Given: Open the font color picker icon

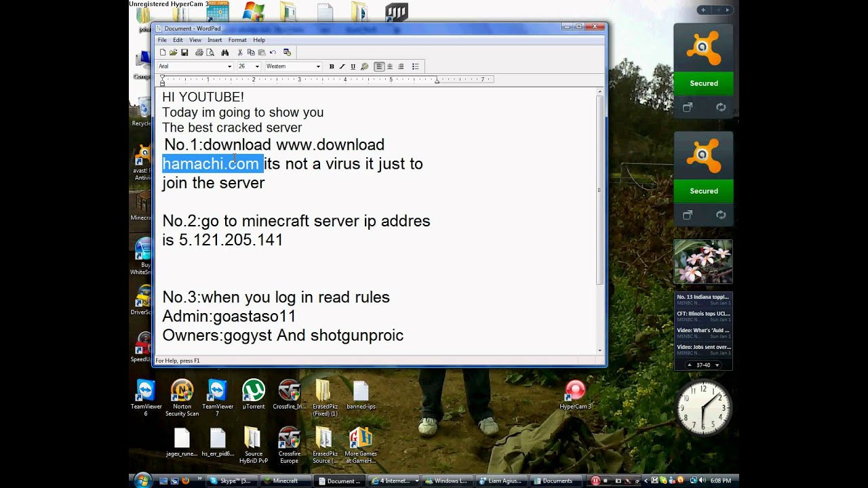Looking at the screenshot, I should (364, 66).
